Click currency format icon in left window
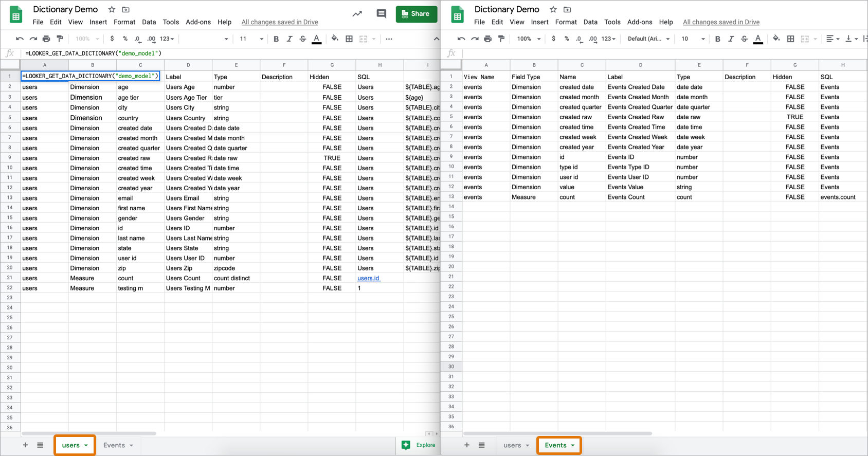Image resolution: width=868 pixels, height=456 pixels. (112, 39)
